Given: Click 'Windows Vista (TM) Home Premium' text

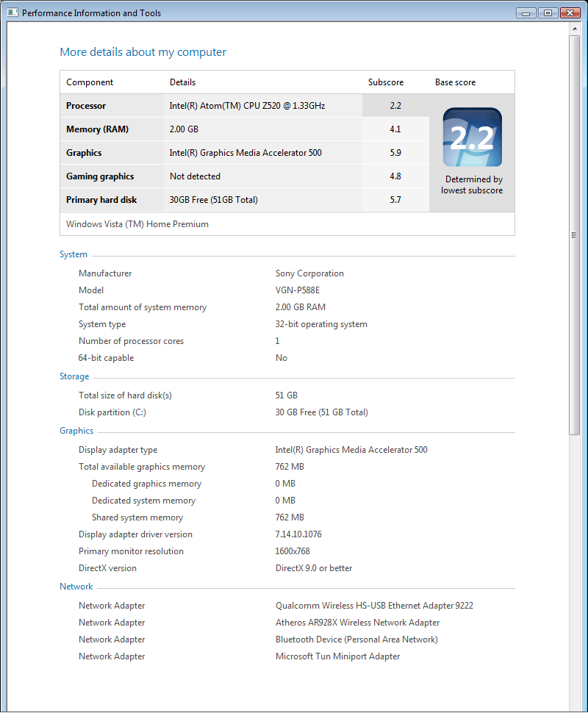Looking at the screenshot, I should [x=137, y=224].
